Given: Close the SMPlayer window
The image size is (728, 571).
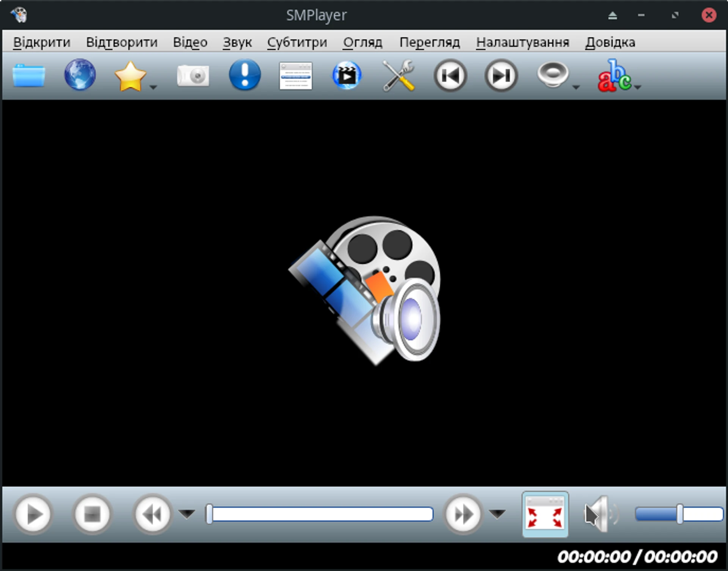Looking at the screenshot, I should click(709, 15).
